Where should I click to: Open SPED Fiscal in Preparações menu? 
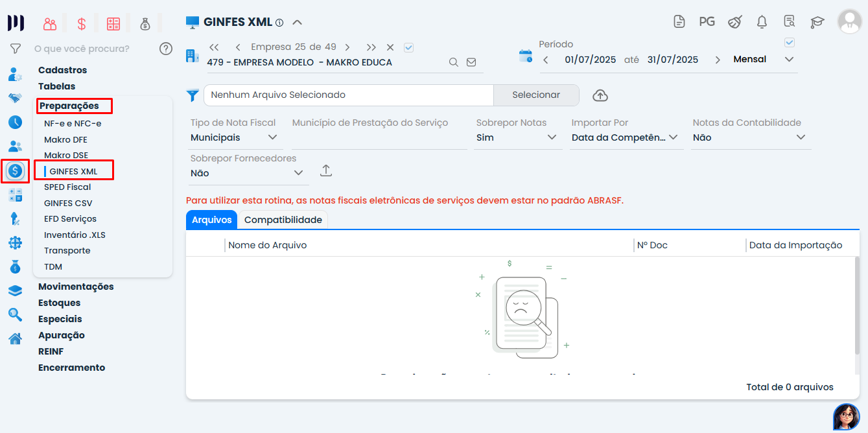[x=67, y=187]
